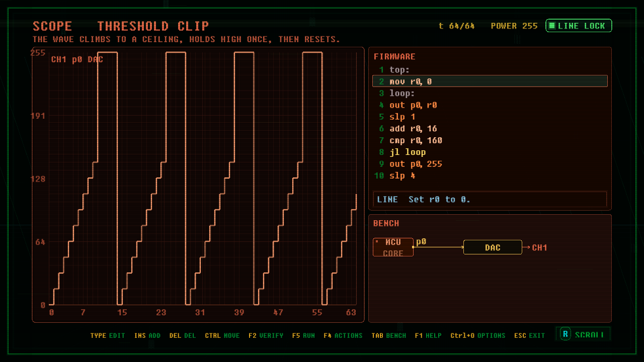This screenshot has width=644, height=362.
Task: Click the MCU CORE block
Action: pos(393,247)
